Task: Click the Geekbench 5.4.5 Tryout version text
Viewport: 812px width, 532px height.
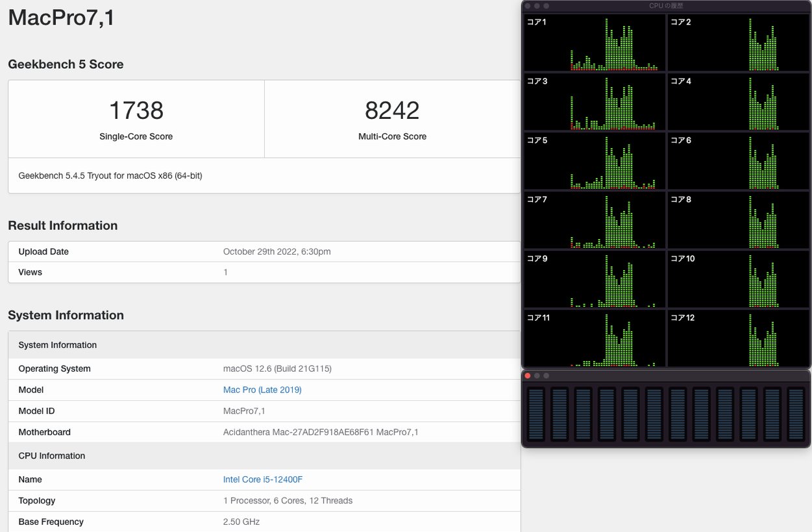Action: (110, 175)
